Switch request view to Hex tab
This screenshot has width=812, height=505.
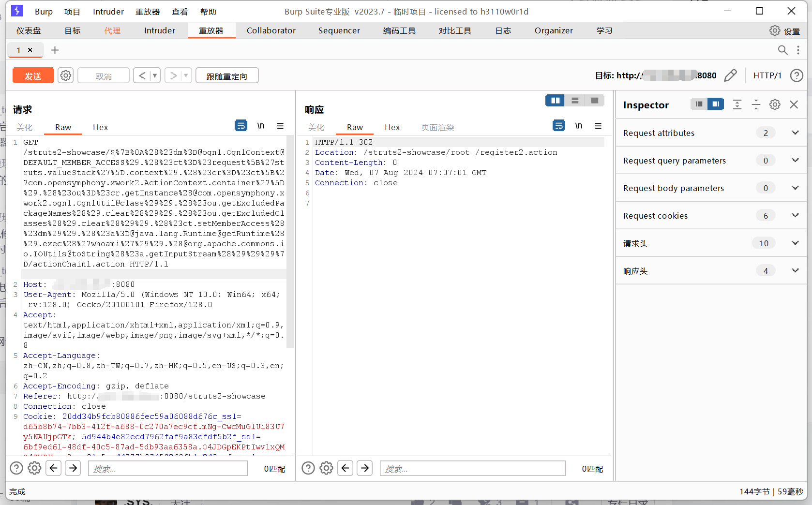coord(100,127)
